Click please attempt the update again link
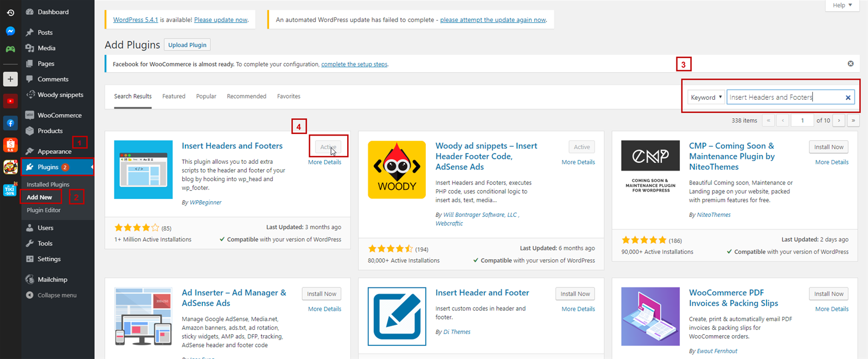This screenshot has width=868, height=359. point(493,20)
